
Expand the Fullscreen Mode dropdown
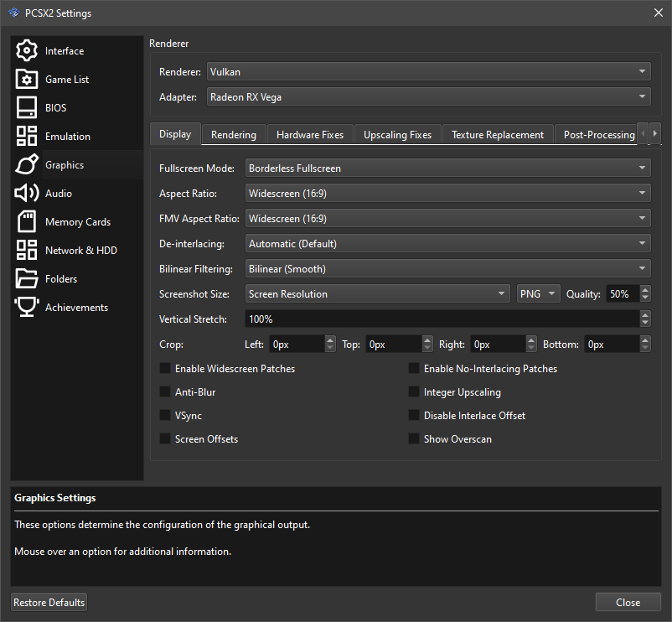pyautogui.click(x=447, y=168)
